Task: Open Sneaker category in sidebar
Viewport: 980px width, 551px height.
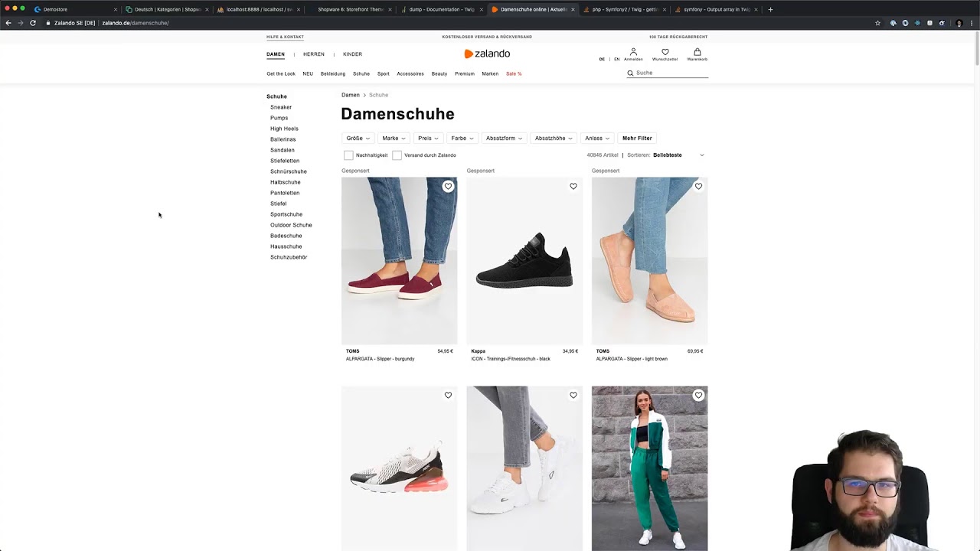Action: pos(281,107)
